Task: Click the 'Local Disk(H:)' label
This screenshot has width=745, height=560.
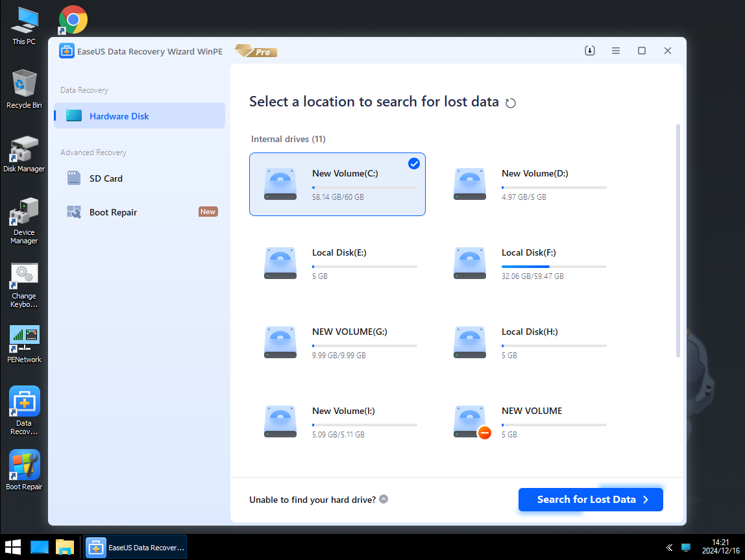Action: click(530, 332)
